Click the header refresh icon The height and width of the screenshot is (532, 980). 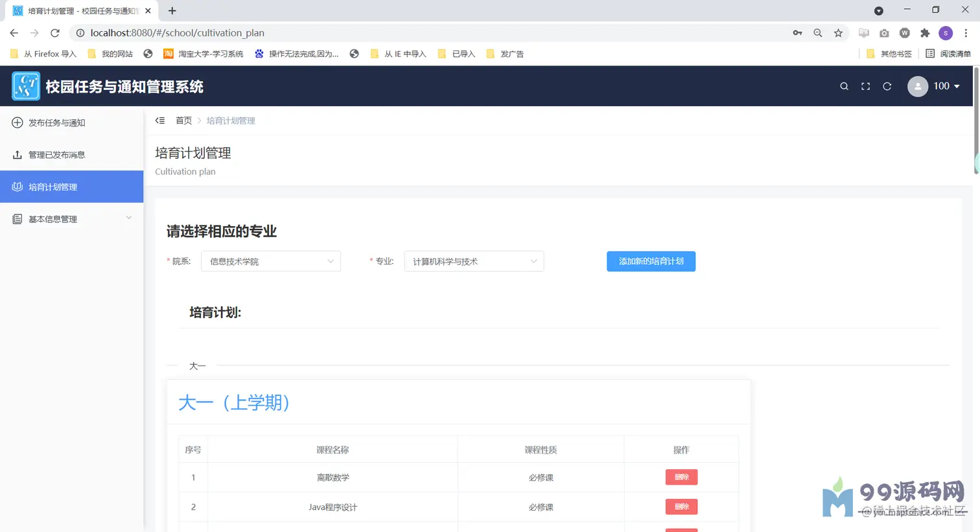[x=887, y=86]
